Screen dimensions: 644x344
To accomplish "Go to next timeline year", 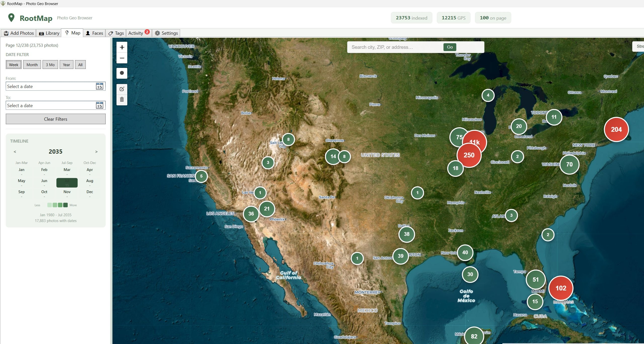I will [96, 152].
